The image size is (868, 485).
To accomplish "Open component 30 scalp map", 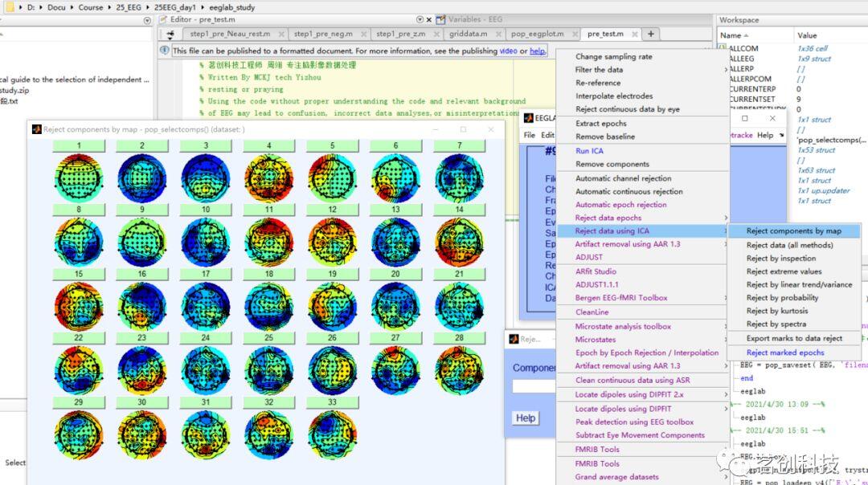I will click(141, 435).
